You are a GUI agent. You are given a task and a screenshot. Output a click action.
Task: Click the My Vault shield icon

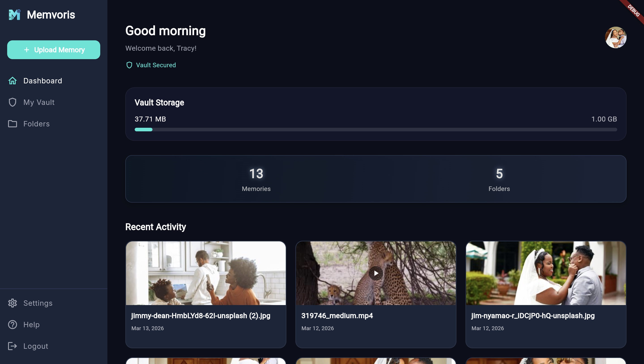click(x=13, y=102)
